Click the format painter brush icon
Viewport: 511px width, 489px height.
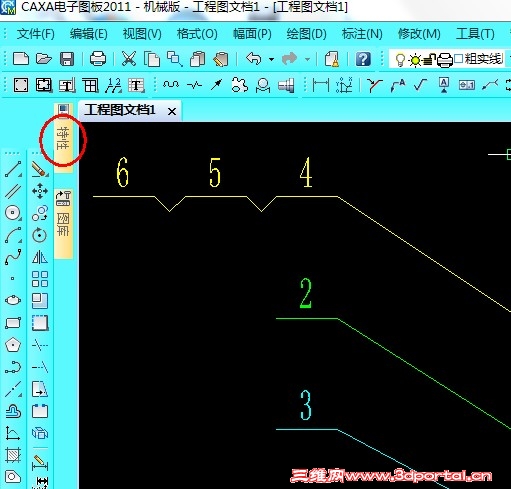tap(220, 59)
